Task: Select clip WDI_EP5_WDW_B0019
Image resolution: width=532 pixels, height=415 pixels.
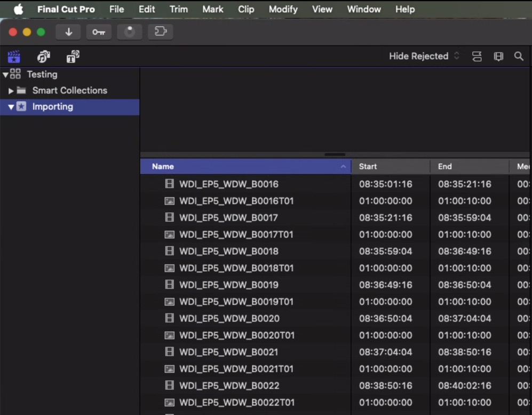Action: coord(229,285)
